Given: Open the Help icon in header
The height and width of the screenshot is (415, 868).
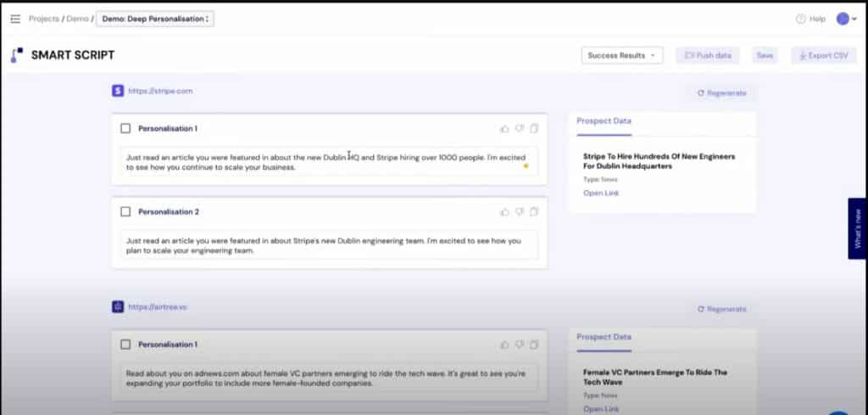Looking at the screenshot, I should click(x=800, y=19).
